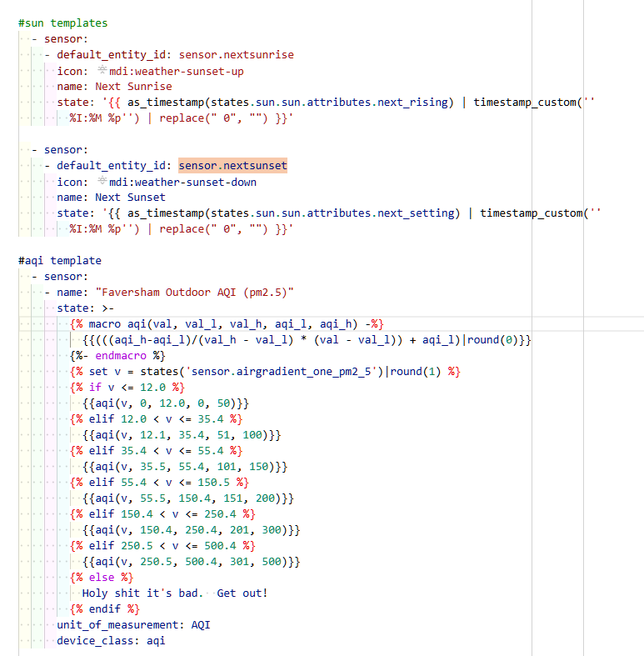Image resolution: width=644 pixels, height=656 pixels.
Task: Click 'mdi:weather-sunset-down' icon value text
Action: [x=182, y=183]
